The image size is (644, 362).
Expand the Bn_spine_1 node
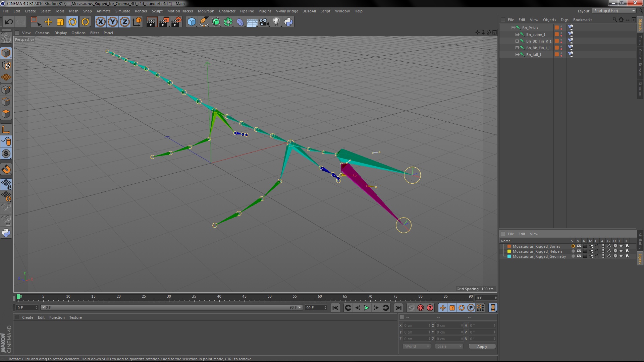(x=517, y=34)
